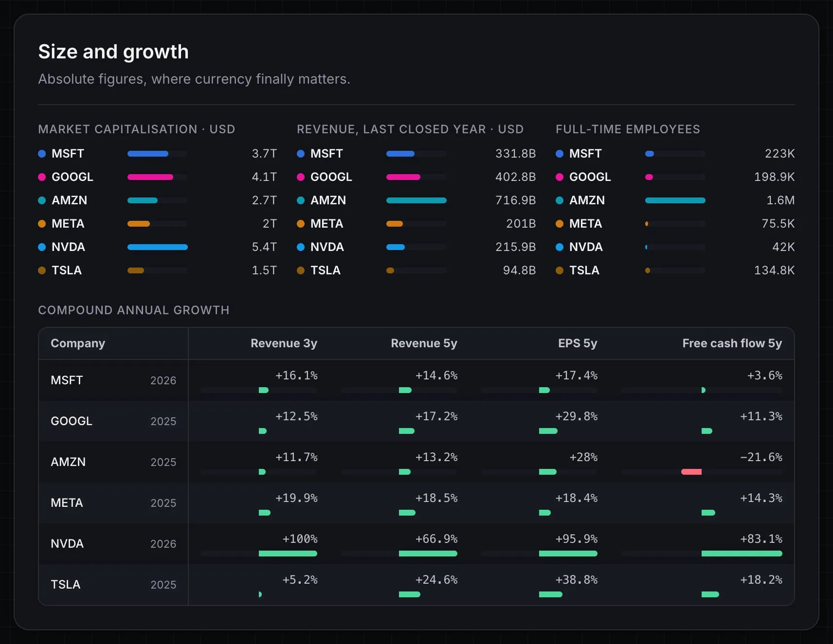Select the NVDA row in growth table
Viewport: 833px width, 644px height.
coord(416,544)
